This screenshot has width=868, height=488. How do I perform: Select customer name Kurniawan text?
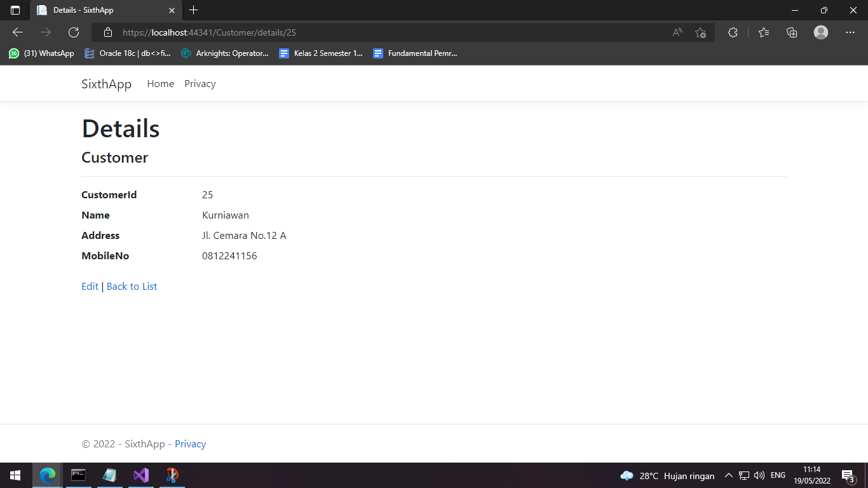(x=226, y=215)
